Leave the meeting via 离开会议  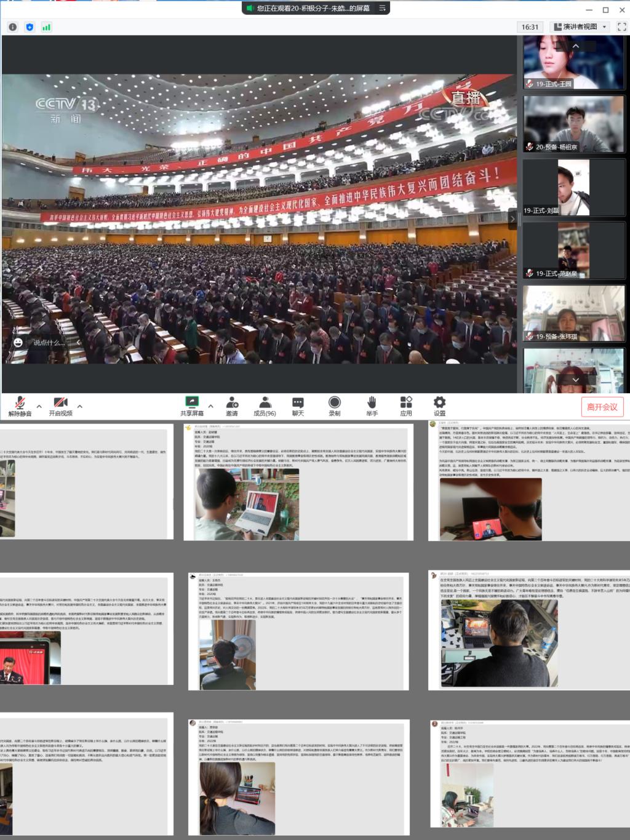point(602,407)
